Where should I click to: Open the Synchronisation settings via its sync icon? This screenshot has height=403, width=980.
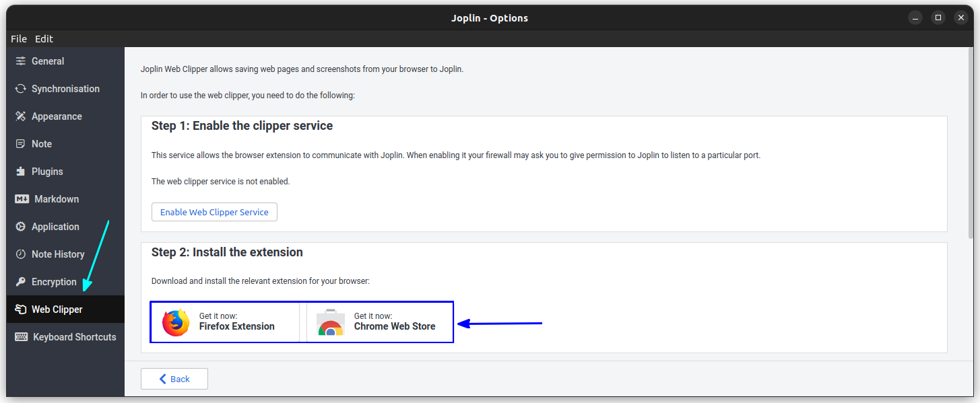coord(20,88)
